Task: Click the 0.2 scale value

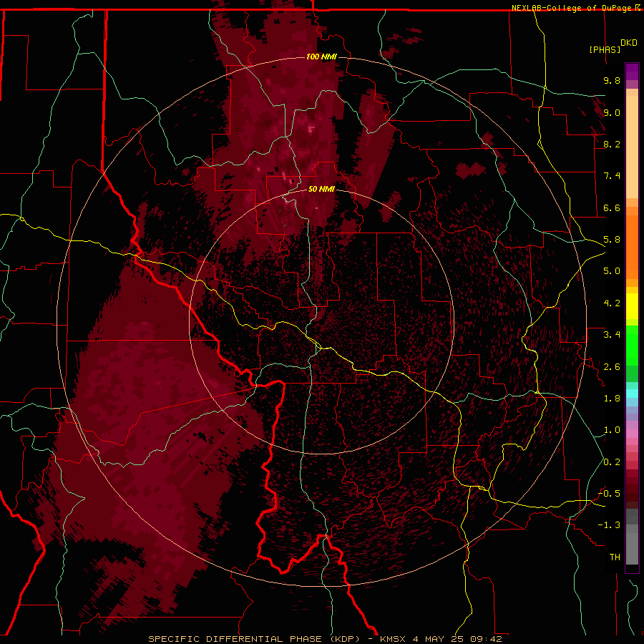Action: (612, 462)
